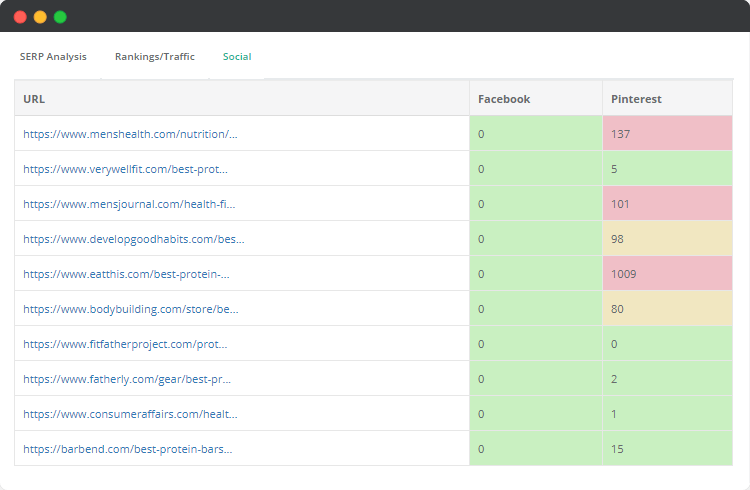Open the barbend.com best-protein-bars link
The image size is (750, 490).
[x=128, y=449]
